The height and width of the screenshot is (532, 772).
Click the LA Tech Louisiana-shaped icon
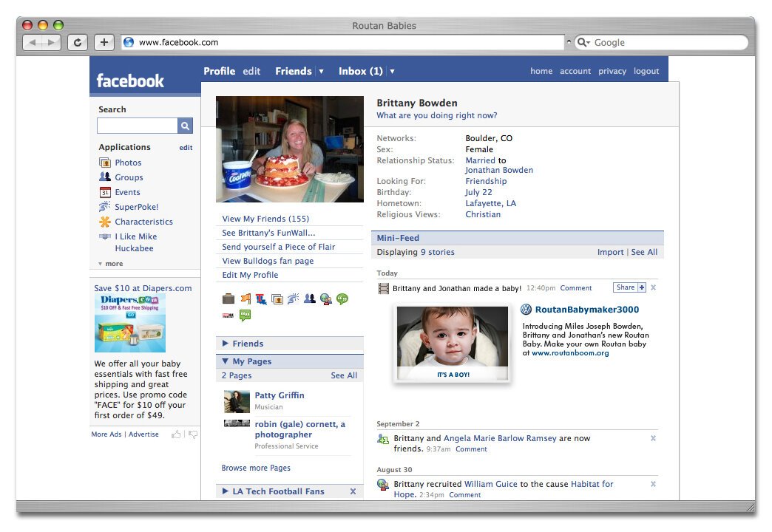coord(261,299)
